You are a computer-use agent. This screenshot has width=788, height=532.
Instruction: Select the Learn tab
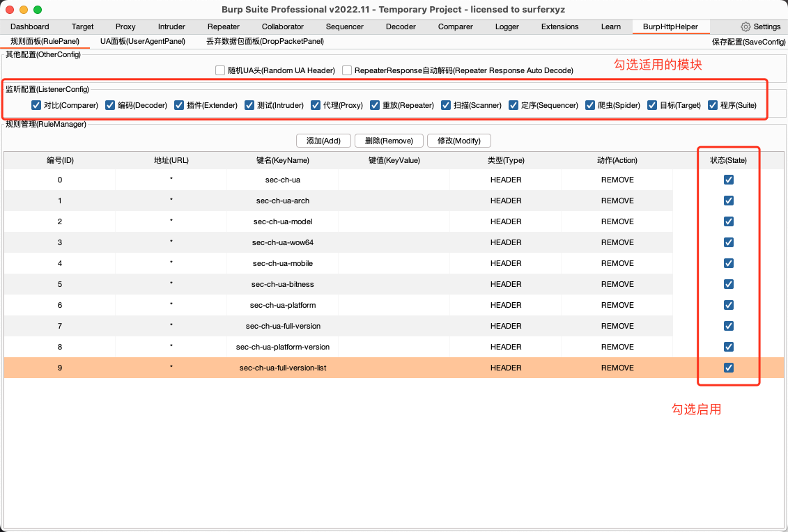(x=610, y=26)
